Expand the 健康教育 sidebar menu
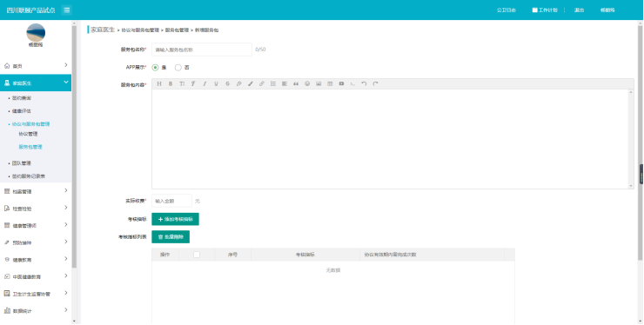Viewport: 644px width, 325px height. click(x=36, y=260)
